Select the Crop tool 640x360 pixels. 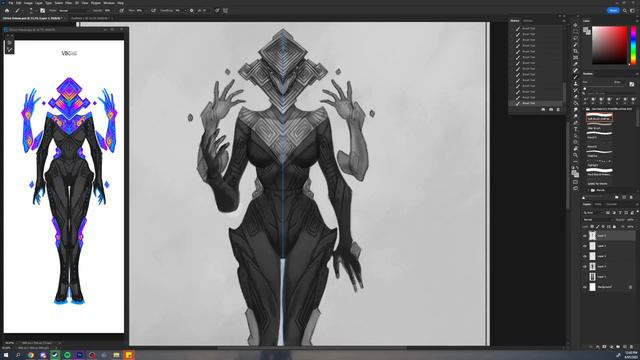[576, 51]
